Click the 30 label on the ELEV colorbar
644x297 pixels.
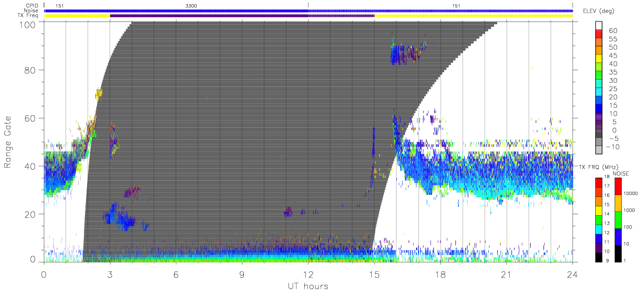coord(613,81)
